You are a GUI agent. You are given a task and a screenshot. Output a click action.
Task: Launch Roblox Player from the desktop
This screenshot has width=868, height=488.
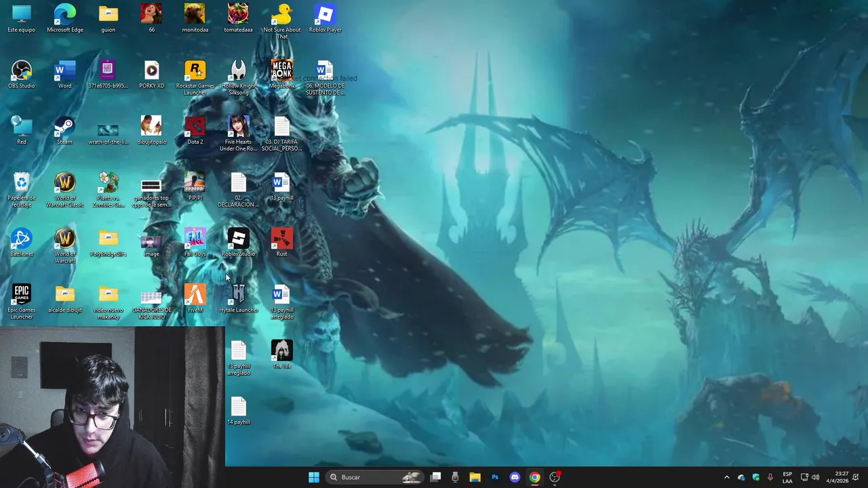(325, 18)
